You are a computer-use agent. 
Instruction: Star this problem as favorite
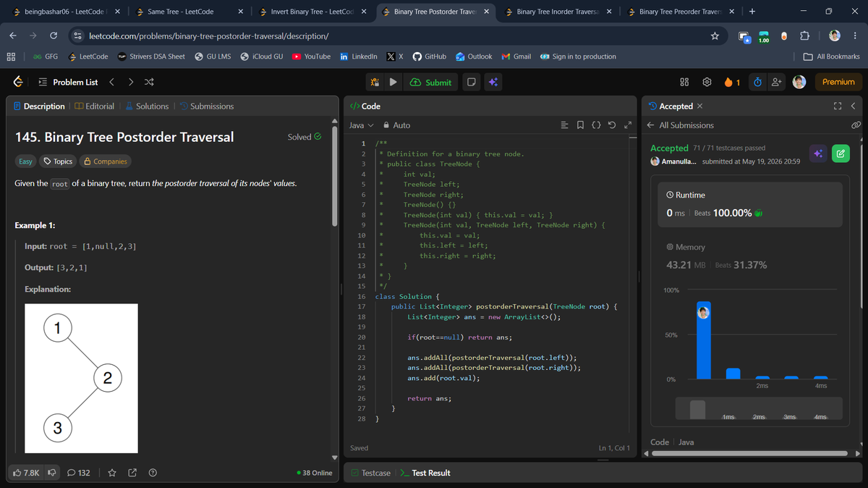112,473
